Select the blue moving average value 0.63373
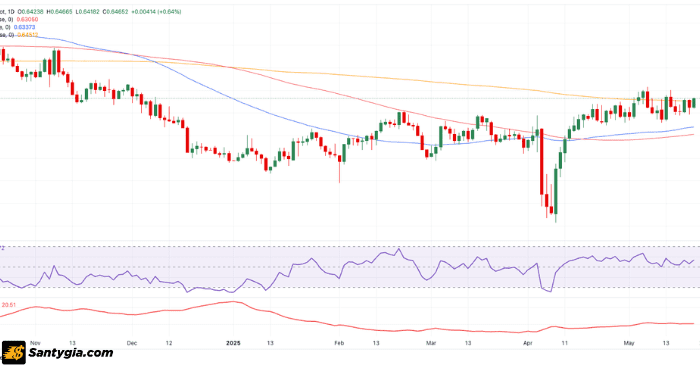Screen dimensions: 700x365 point(24,27)
